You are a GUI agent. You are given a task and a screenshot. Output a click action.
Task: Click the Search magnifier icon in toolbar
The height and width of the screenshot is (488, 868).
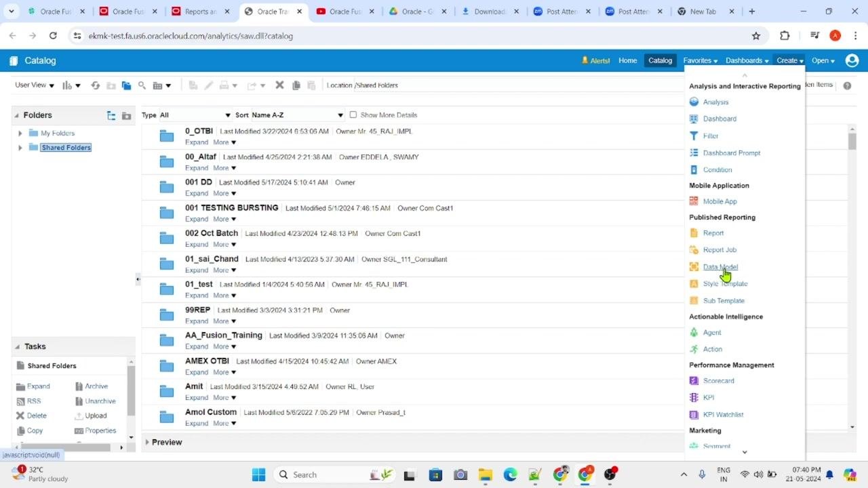142,85
